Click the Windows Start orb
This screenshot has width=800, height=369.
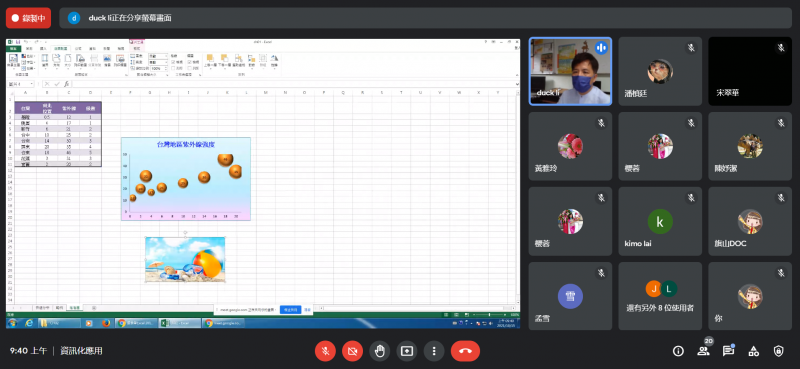click(x=12, y=323)
